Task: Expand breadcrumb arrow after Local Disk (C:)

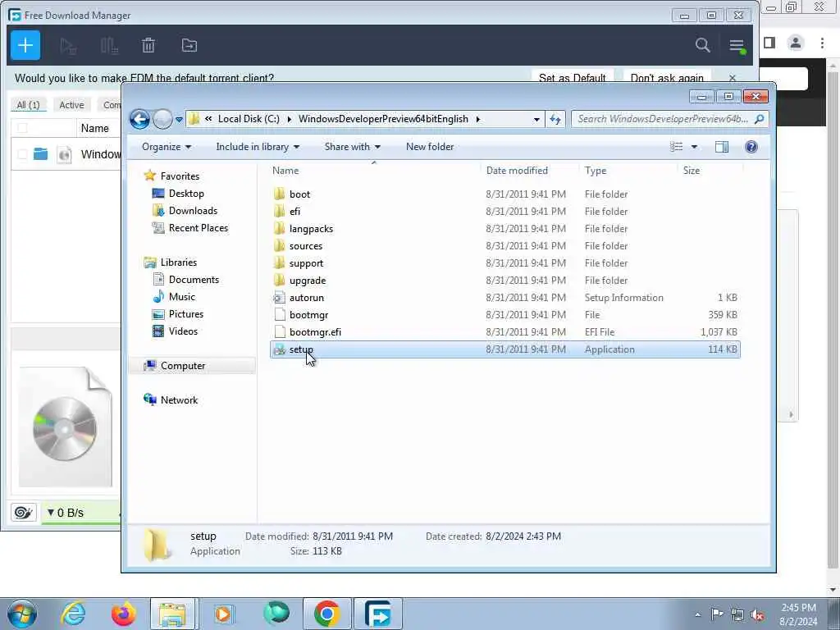Action: tap(290, 119)
